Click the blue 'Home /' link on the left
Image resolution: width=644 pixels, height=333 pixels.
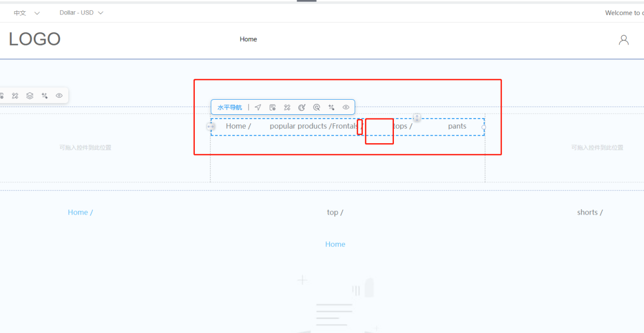(x=80, y=212)
